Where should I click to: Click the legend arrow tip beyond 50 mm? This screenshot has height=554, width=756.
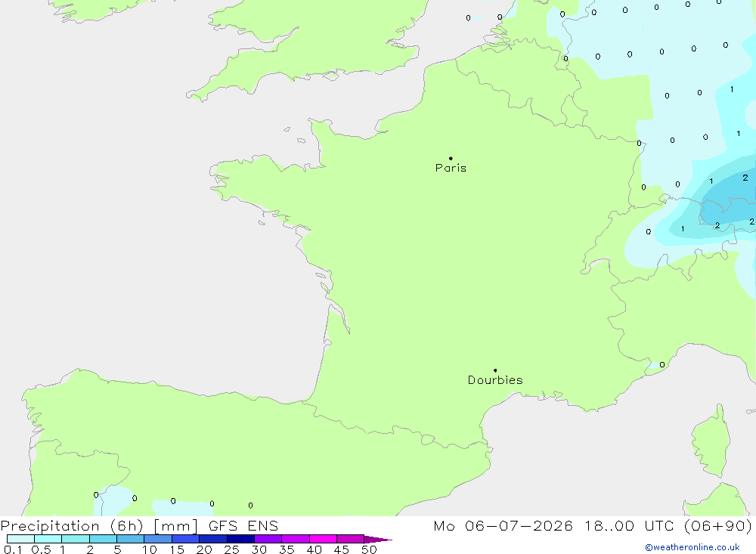coord(379,539)
